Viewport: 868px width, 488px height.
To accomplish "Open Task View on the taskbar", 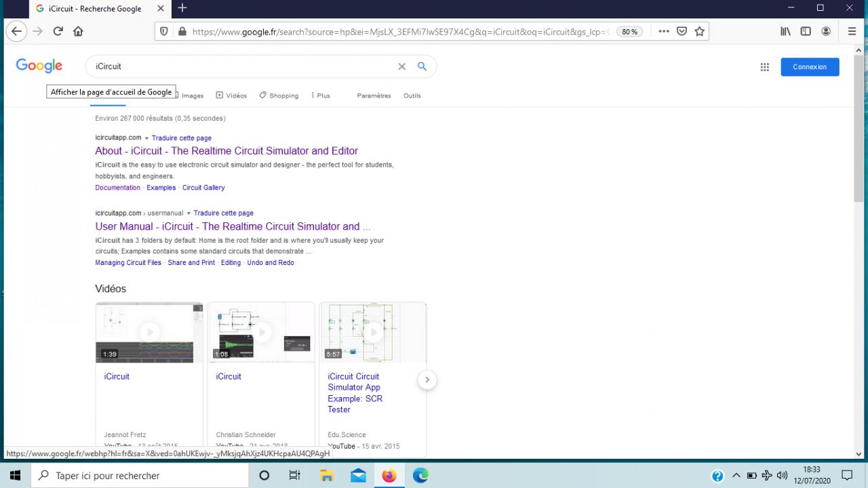I will [294, 475].
